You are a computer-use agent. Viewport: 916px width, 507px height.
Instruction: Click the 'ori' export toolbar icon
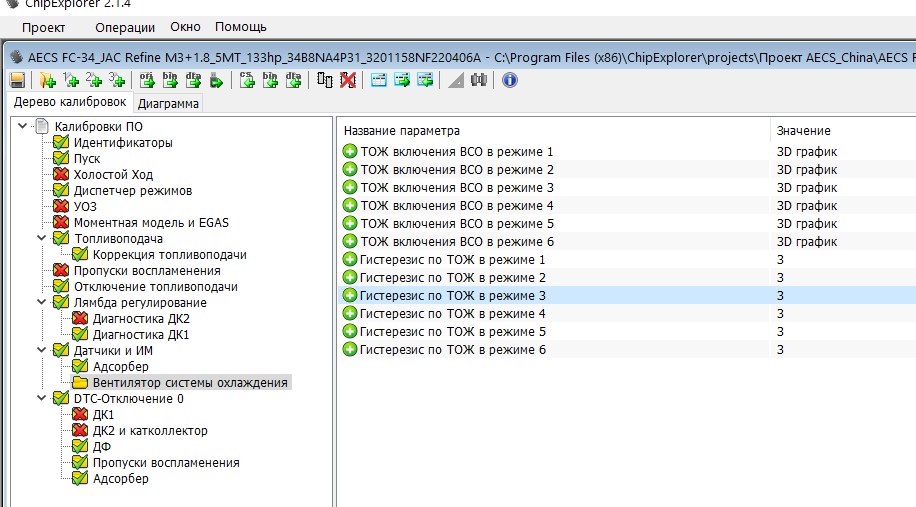point(145,80)
